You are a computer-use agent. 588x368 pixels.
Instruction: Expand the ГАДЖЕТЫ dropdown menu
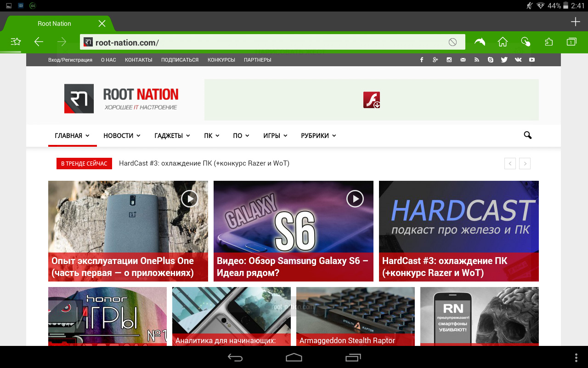click(x=172, y=136)
